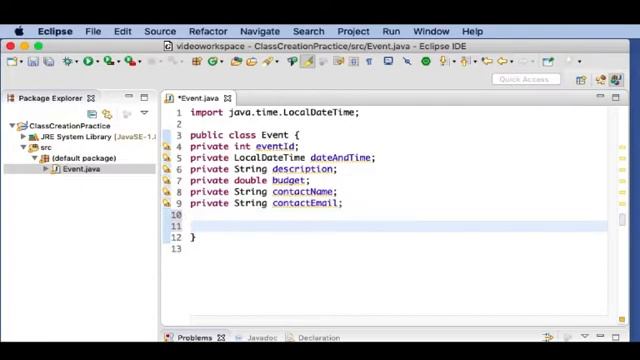Expand the JRE System Library node
Image resolution: width=640 pixels, height=360 pixels.
click(23, 136)
